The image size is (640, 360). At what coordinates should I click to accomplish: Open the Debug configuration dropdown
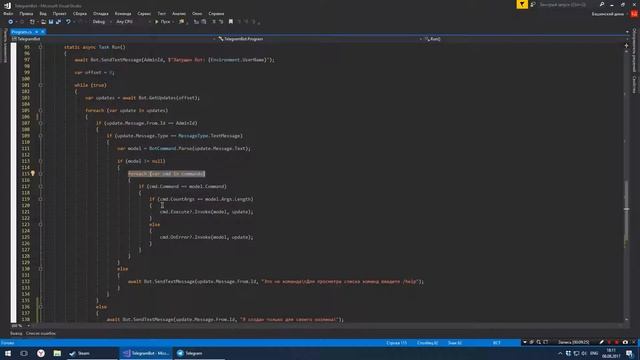click(x=101, y=22)
